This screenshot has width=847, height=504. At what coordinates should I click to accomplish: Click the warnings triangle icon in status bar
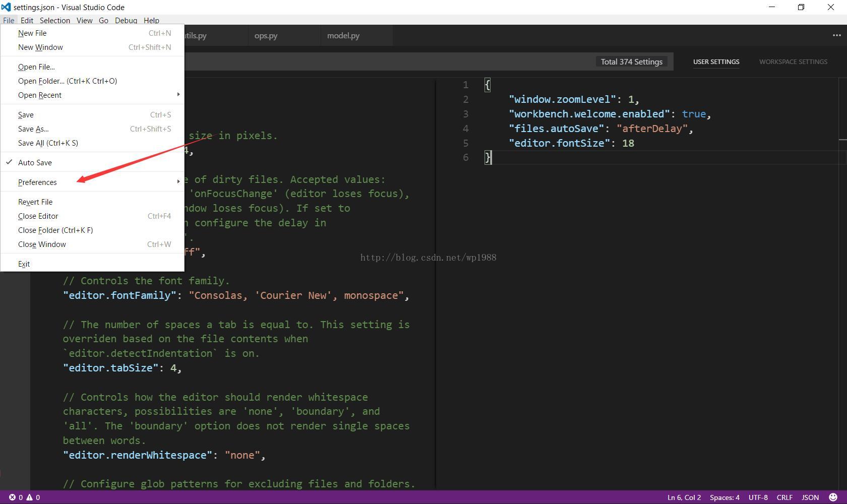(30, 497)
